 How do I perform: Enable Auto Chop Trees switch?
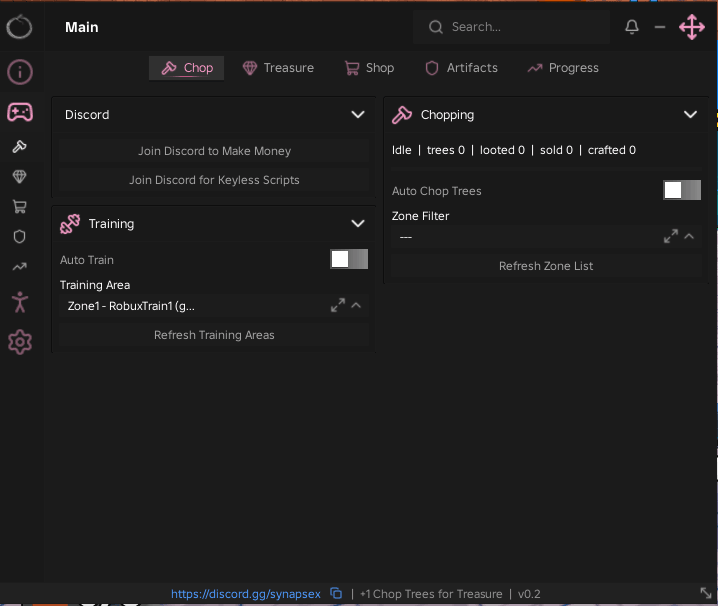pyautogui.click(x=682, y=190)
